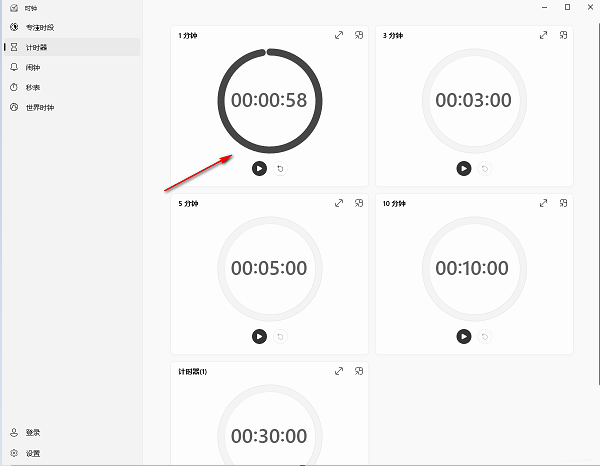Click the 5 分钟 card title
The height and width of the screenshot is (466, 600).
click(x=188, y=204)
